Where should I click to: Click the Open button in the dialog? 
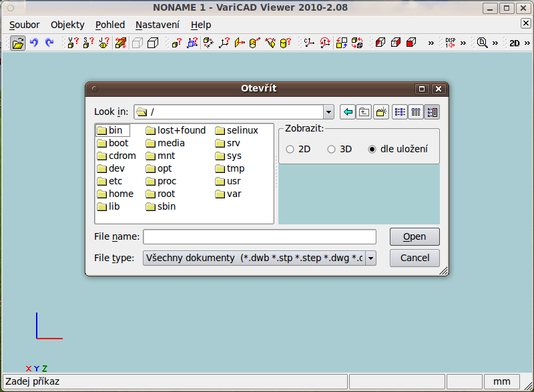[x=415, y=236]
